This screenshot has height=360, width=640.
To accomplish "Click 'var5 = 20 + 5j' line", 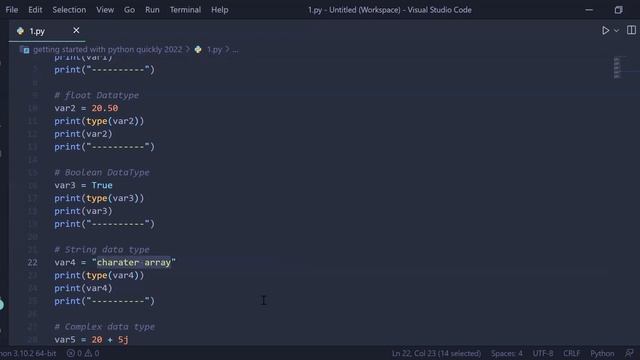I will pyautogui.click(x=91, y=340).
